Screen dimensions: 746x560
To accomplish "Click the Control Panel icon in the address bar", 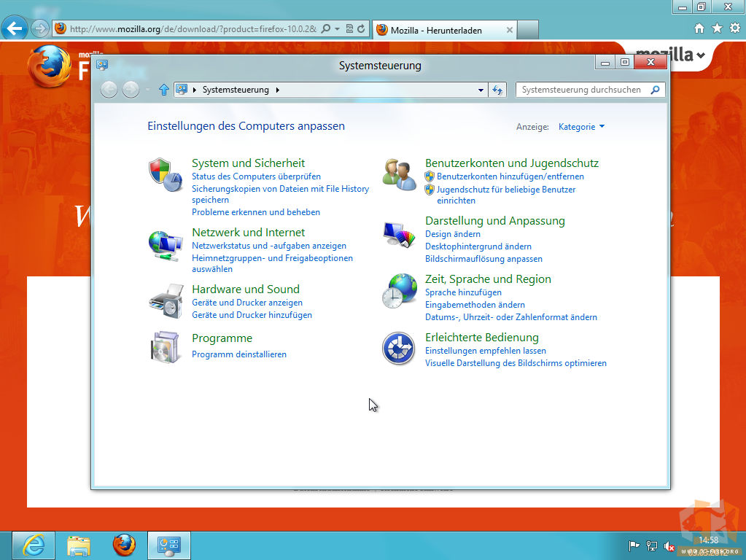I will point(182,90).
